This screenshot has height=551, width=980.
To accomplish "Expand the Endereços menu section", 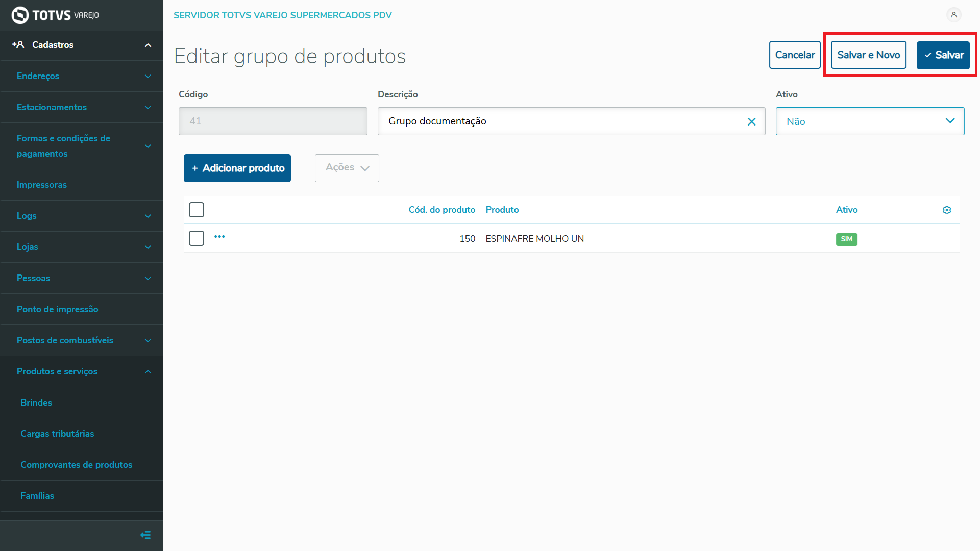I will pos(82,76).
